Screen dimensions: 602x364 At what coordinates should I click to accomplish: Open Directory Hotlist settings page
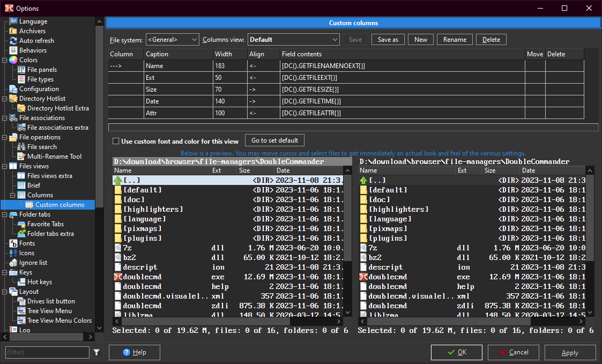[x=42, y=99]
